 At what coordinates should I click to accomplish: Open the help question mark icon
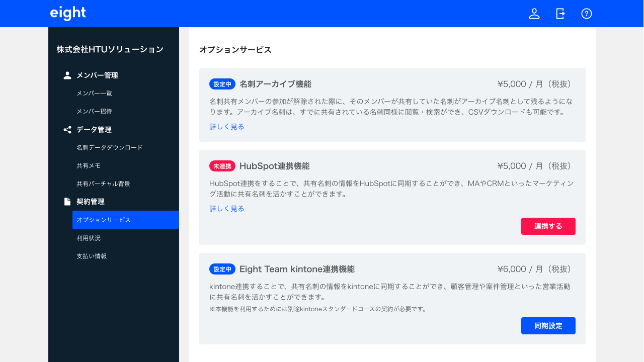click(587, 14)
